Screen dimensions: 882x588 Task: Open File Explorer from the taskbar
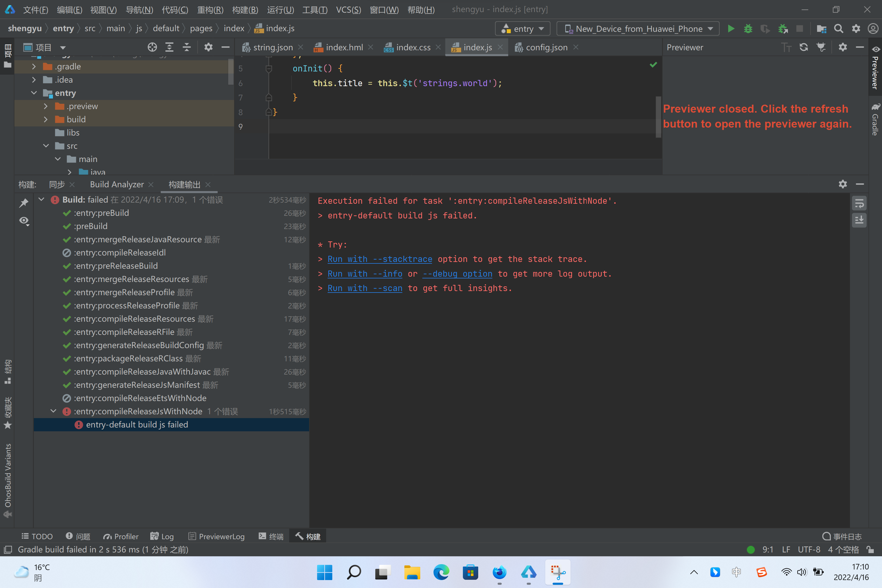[412, 572]
